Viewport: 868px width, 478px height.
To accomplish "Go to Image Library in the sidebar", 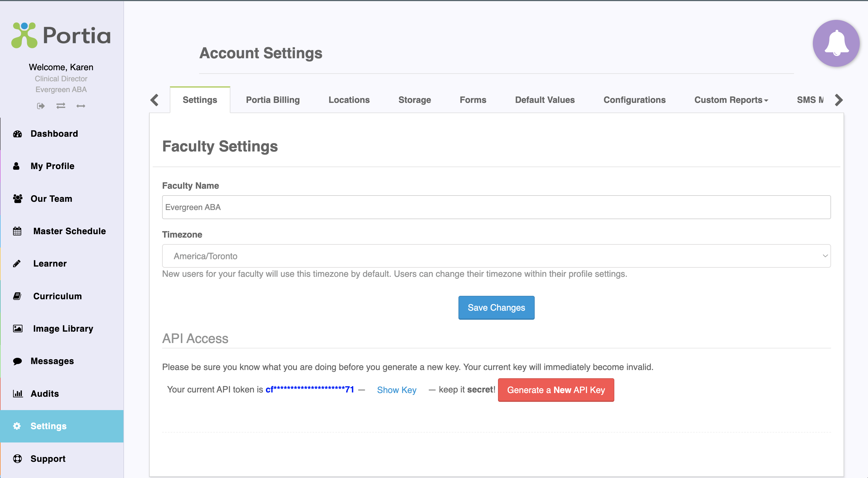I will click(x=63, y=329).
